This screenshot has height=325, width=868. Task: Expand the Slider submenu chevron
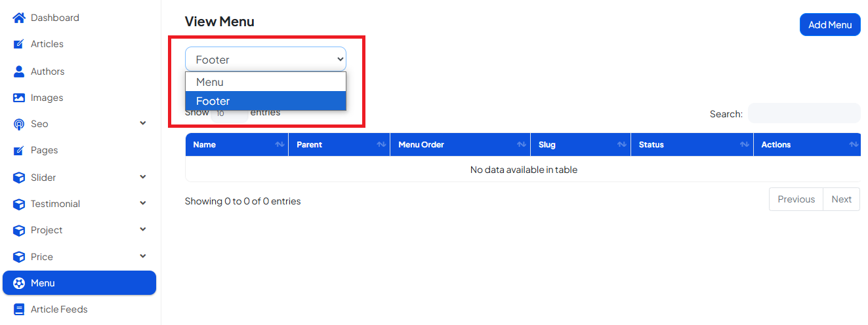click(x=143, y=177)
